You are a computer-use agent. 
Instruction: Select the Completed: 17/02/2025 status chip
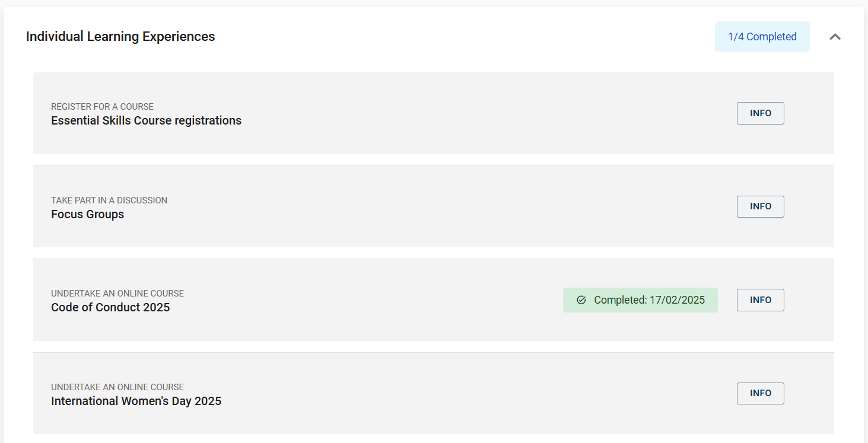tap(640, 299)
